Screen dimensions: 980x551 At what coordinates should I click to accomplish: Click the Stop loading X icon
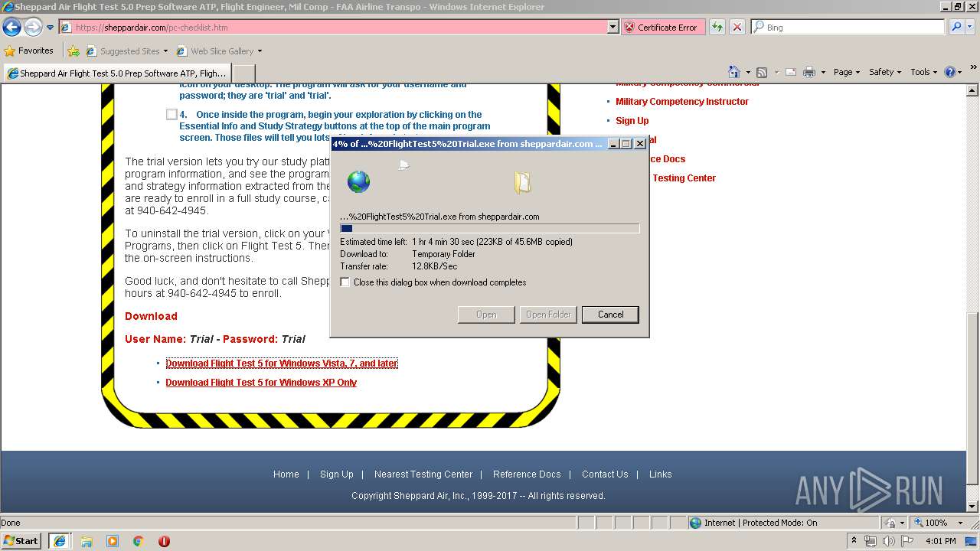(737, 27)
